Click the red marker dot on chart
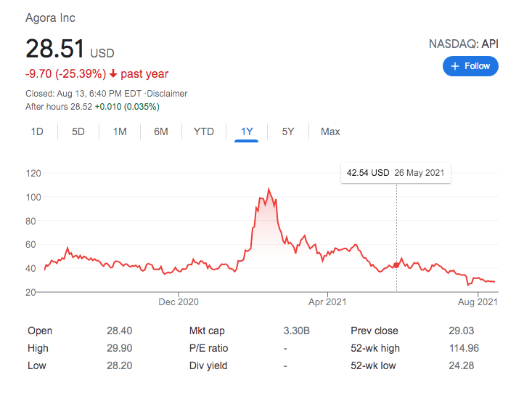Screen dimensions: 532x396 pos(396,265)
